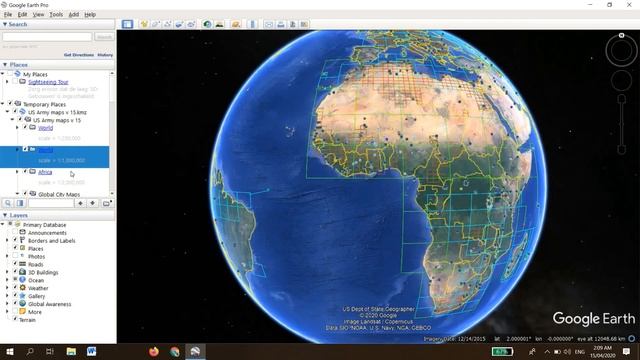Click the zoom slider on the map

621,124
